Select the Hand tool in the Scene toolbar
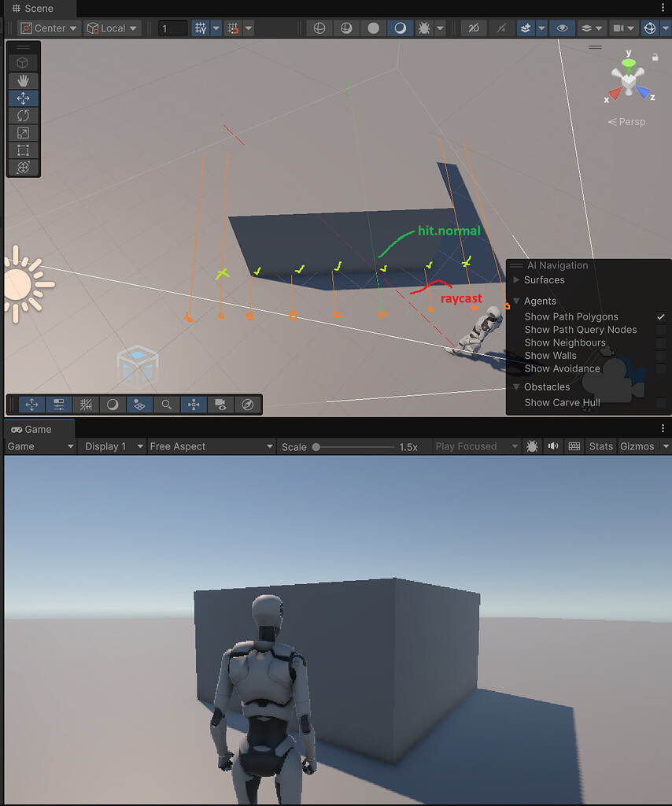The width and height of the screenshot is (672, 806). click(x=23, y=80)
